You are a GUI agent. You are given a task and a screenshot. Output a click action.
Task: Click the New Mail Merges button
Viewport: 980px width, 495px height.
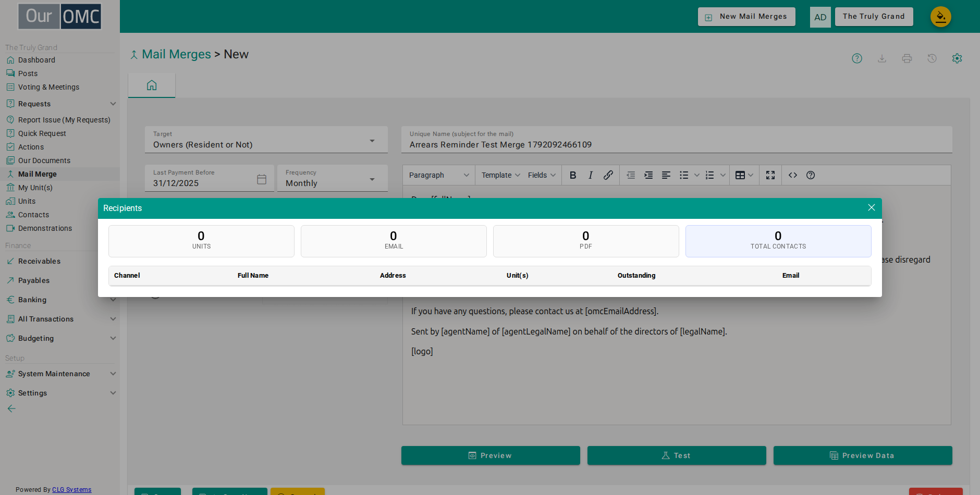coord(746,17)
